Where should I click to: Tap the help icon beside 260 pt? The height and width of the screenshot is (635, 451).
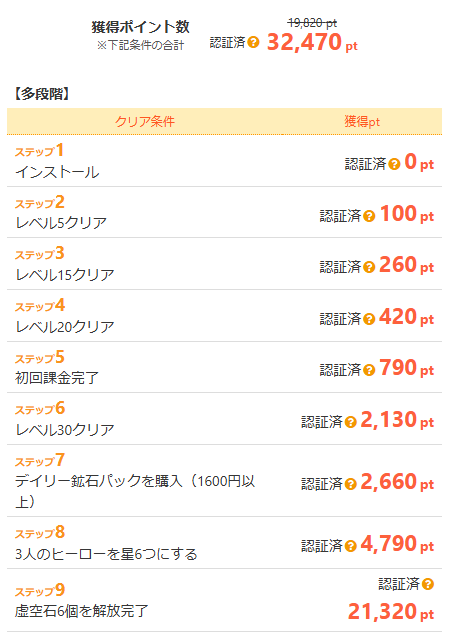point(369,267)
